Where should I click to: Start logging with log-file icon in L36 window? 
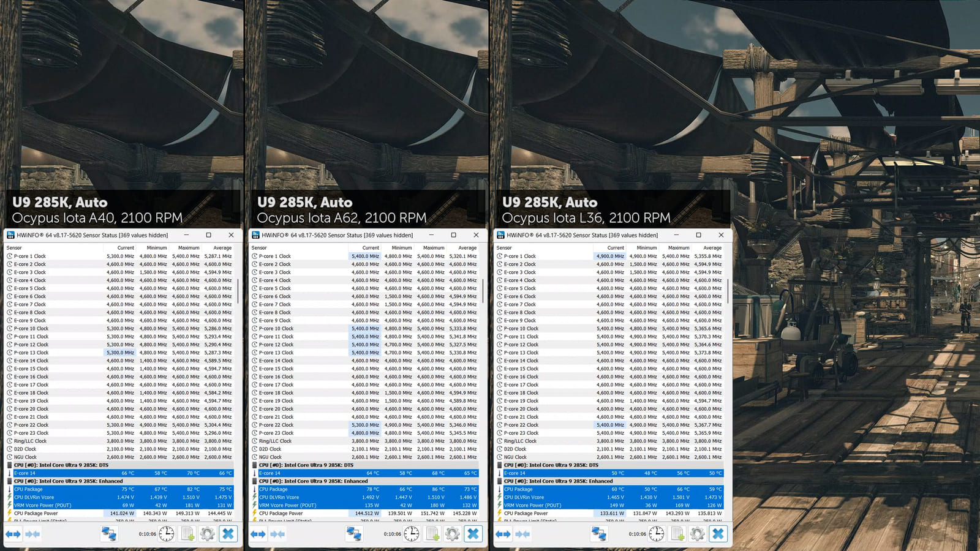click(x=677, y=534)
